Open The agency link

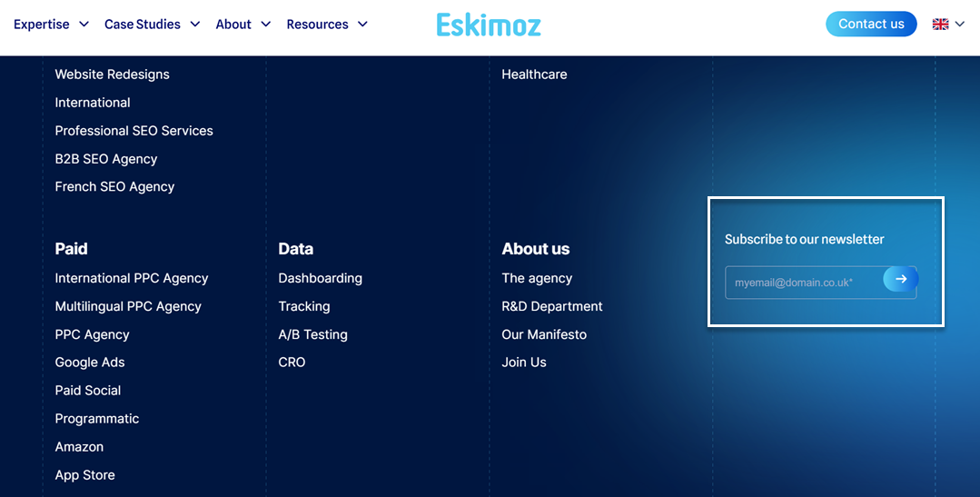click(537, 278)
